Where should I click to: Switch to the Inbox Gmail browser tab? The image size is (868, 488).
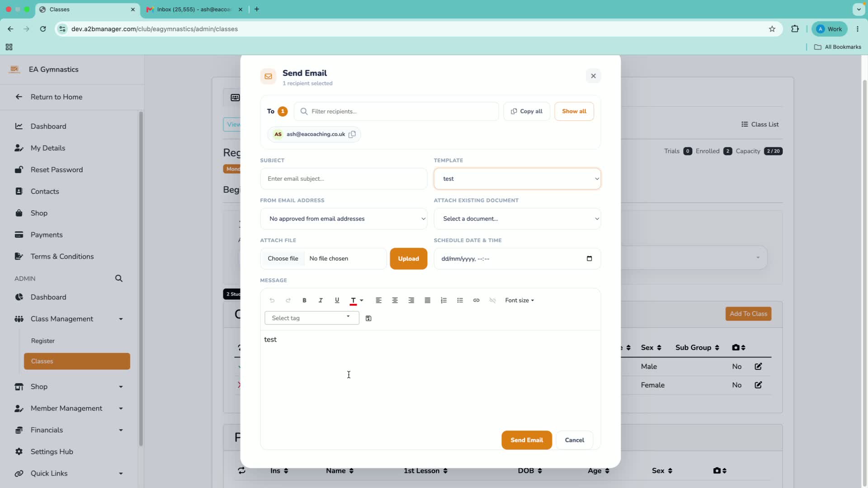194,9
